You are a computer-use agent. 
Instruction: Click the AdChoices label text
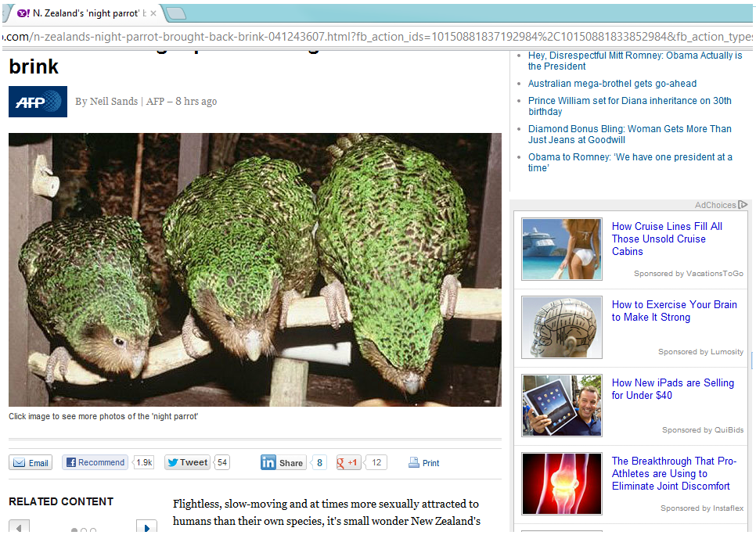point(715,205)
